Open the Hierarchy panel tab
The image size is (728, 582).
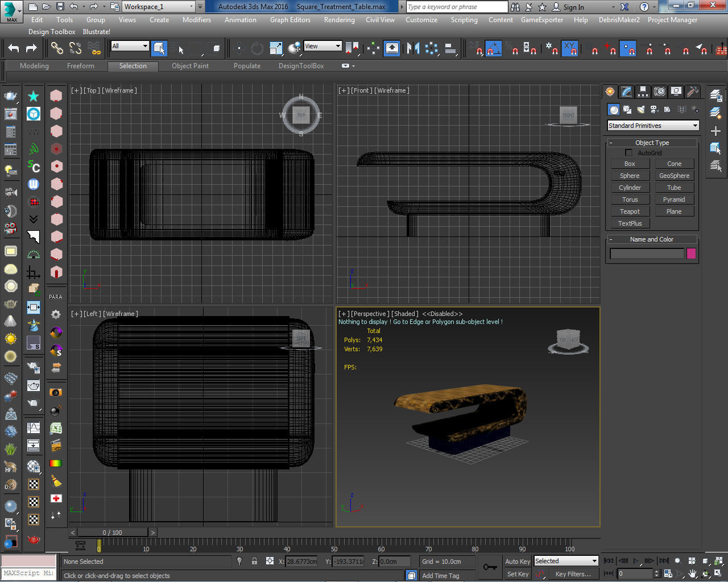click(x=643, y=92)
